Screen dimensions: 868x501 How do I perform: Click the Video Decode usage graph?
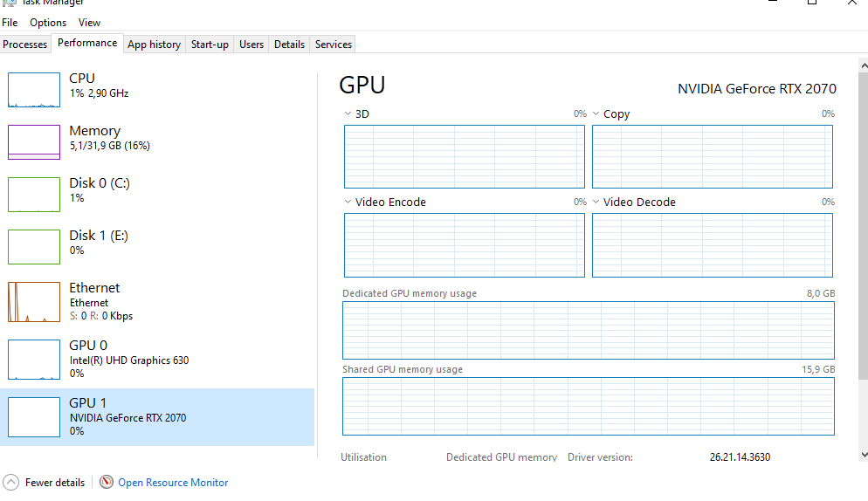click(713, 245)
